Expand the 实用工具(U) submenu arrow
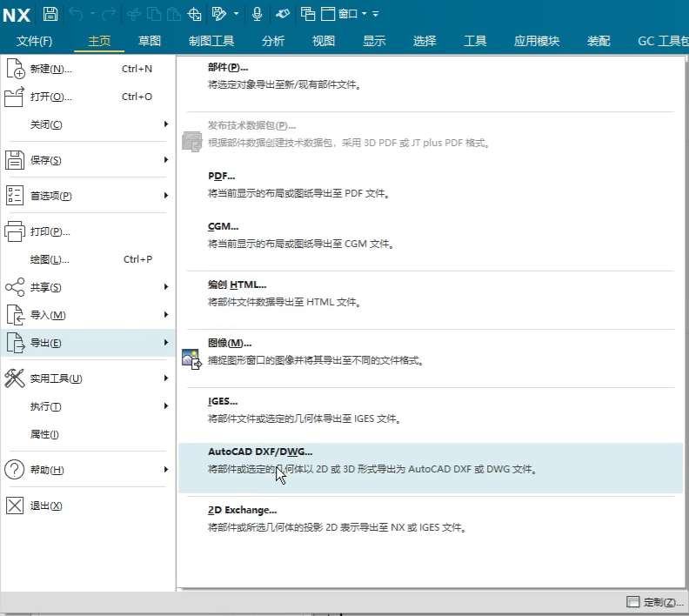This screenshot has height=616, width=689. 166,378
